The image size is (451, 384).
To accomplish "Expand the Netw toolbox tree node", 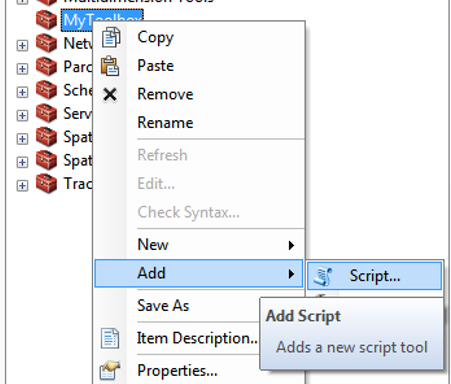I will pyautogui.click(x=22, y=46).
